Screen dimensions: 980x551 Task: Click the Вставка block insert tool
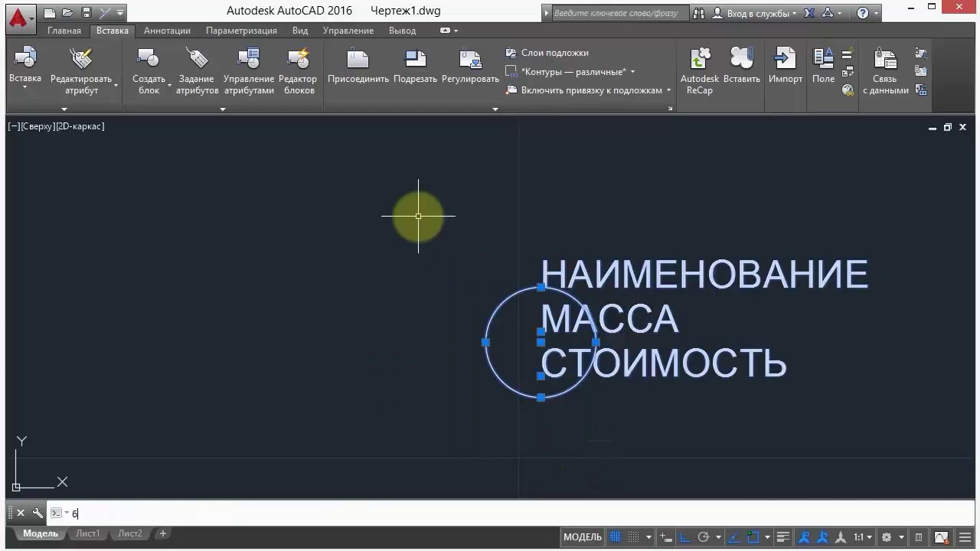tap(25, 64)
